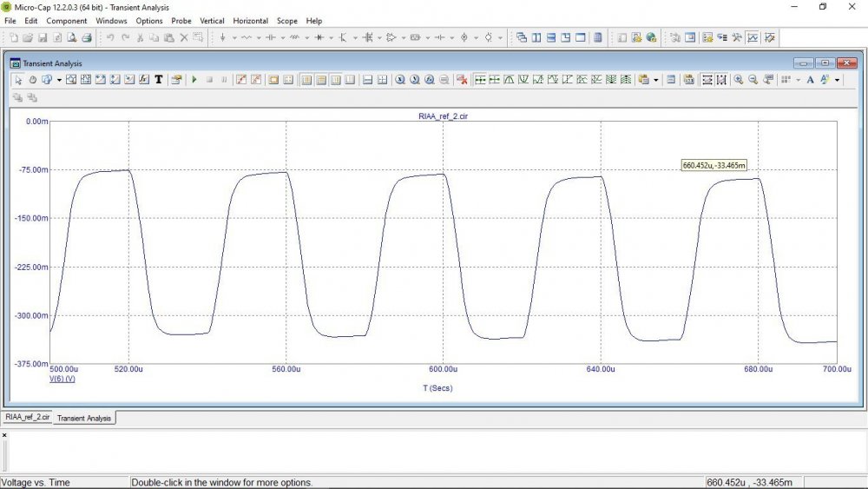Switch to the RIAA_ref_2.cir tab
Screen dimensions: 868x489
28,417
